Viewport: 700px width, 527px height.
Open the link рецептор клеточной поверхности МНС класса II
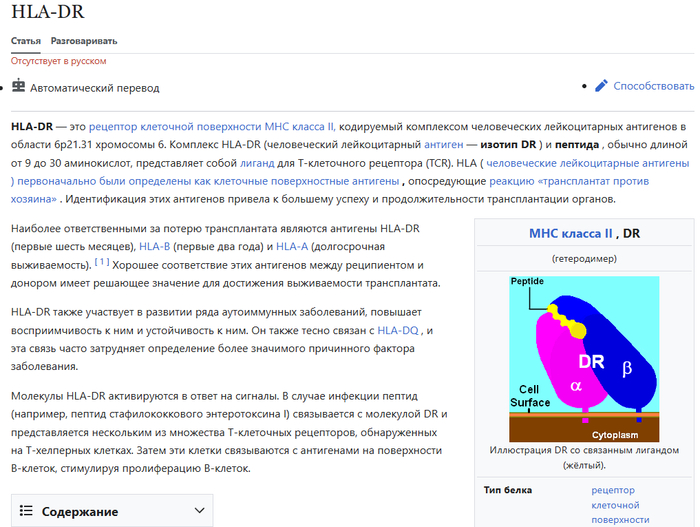(x=219, y=126)
